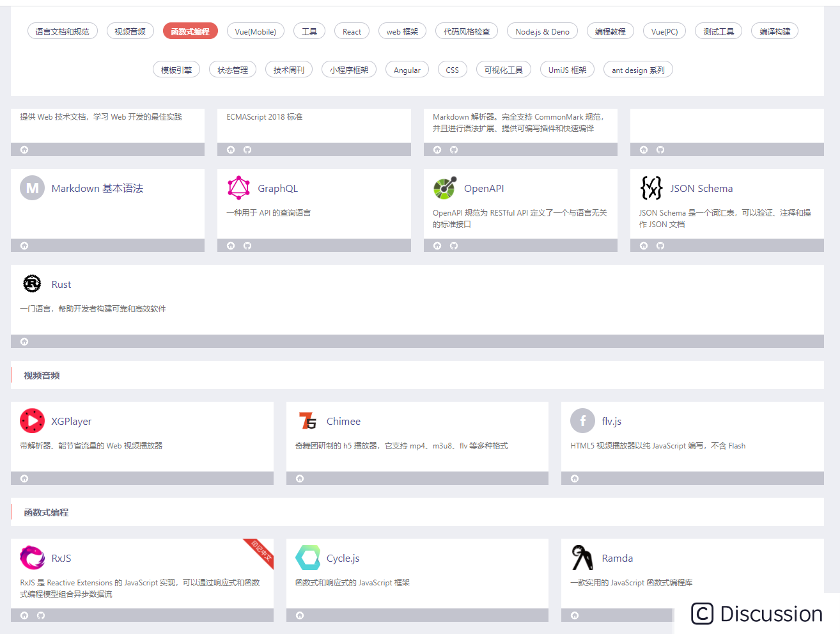Open JSON Schema card's home icon
This screenshot has height=634, width=840.
[644, 246]
